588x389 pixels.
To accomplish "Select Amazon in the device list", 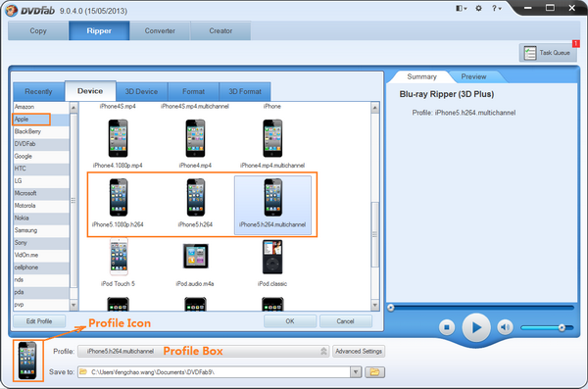I will point(41,107).
